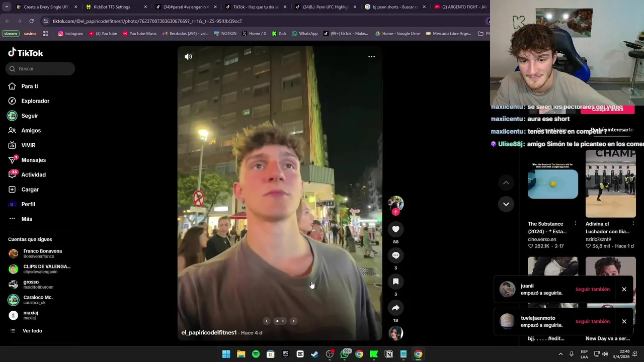Close the Create a Every Single UFC tab
The image size is (644, 362).
[x=76, y=7]
